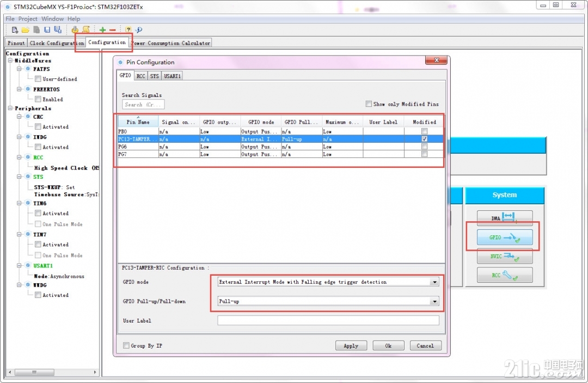The image size is (588, 383).
Task: Toggle Show only Modified Pins checkbox
Action: pos(369,104)
